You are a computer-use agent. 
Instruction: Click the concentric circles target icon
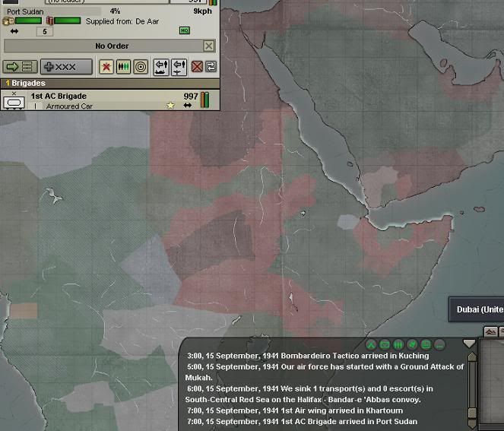coord(141,67)
